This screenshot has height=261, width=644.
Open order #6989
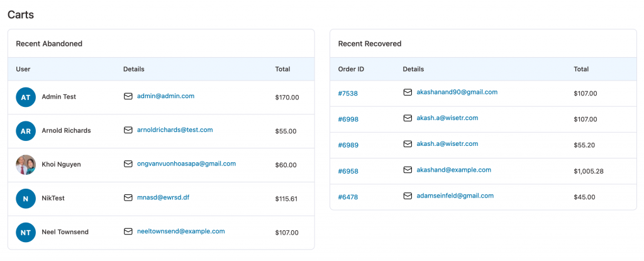coord(348,145)
